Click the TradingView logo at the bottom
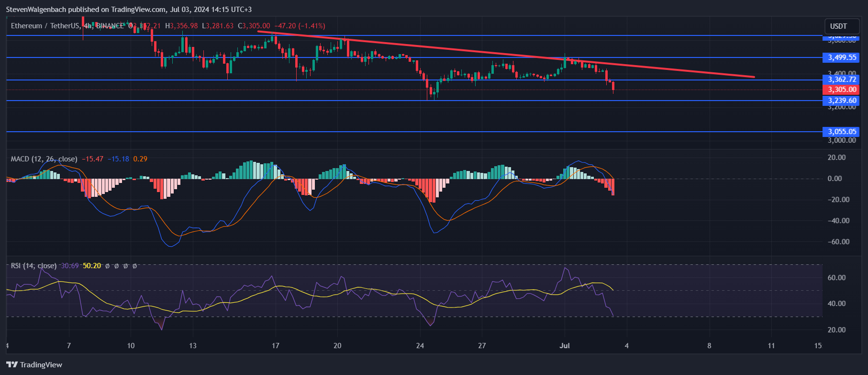The width and height of the screenshot is (868, 375). [x=34, y=365]
